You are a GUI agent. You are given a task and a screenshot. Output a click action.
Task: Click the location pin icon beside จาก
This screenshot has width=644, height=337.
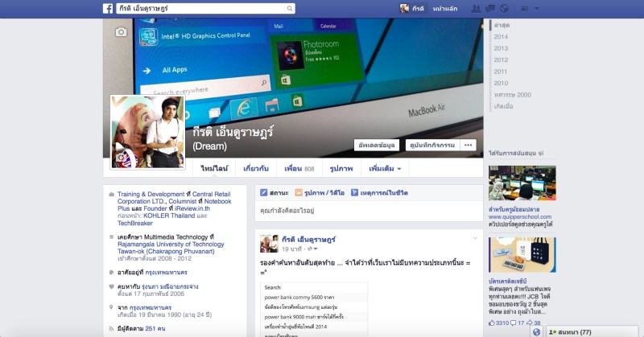coord(111,307)
